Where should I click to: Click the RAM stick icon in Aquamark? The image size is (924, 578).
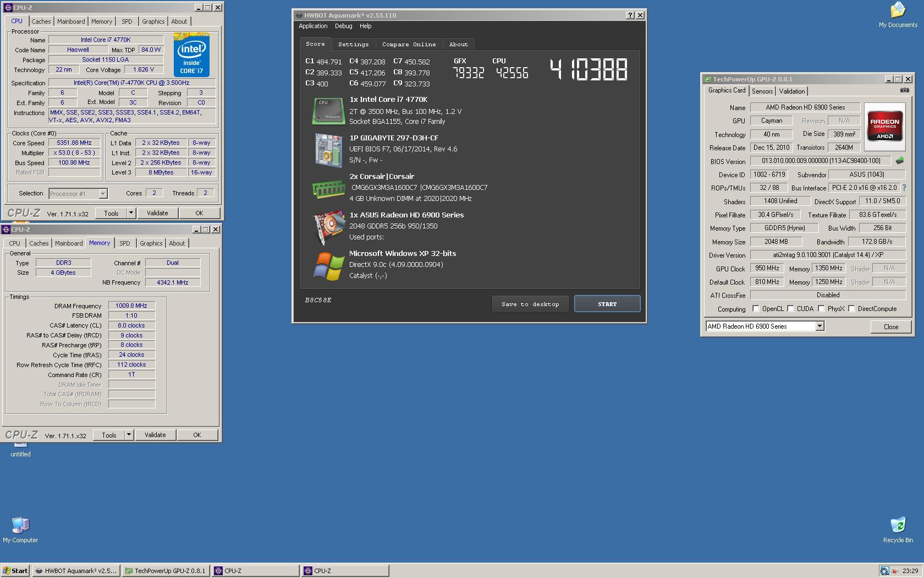pos(328,189)
